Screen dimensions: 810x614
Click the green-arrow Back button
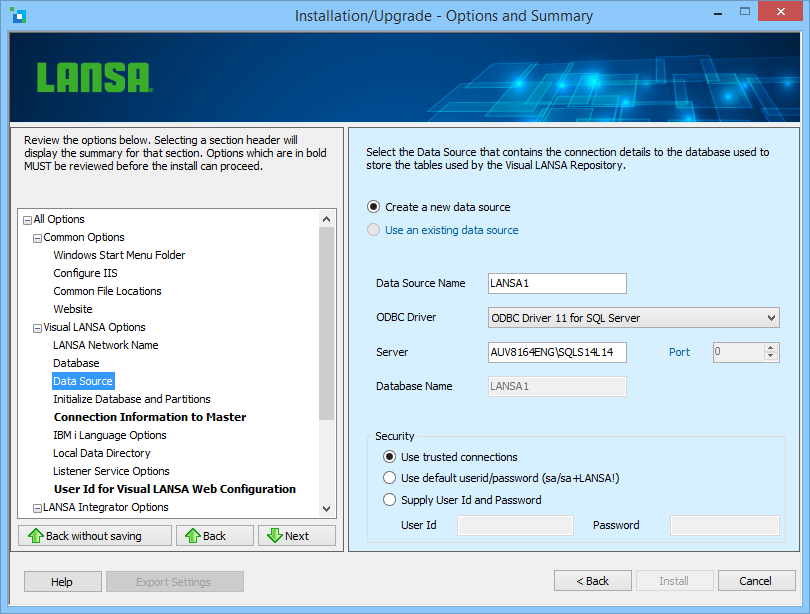pyautogui.click(x=215, y=536)
